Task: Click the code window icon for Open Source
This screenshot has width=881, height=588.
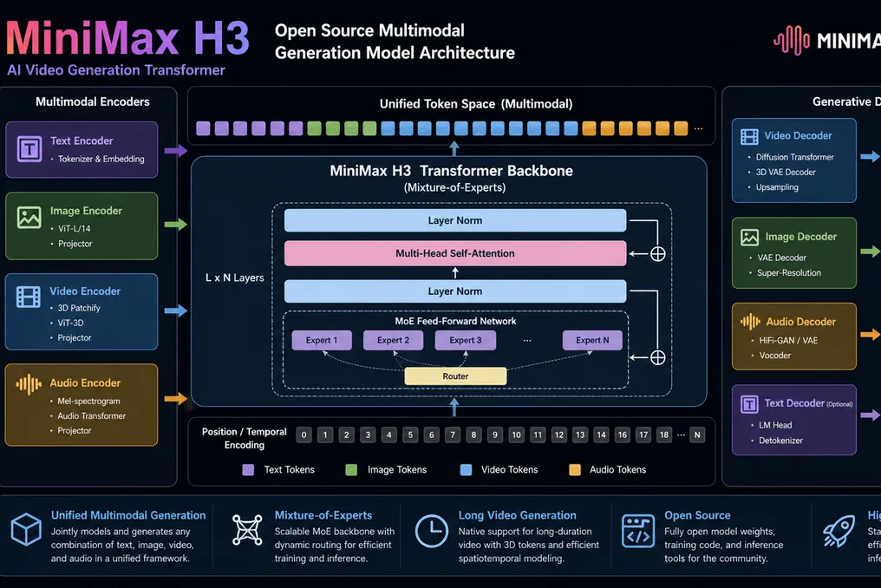Action: pyautogui.click(x=638, y=531)
